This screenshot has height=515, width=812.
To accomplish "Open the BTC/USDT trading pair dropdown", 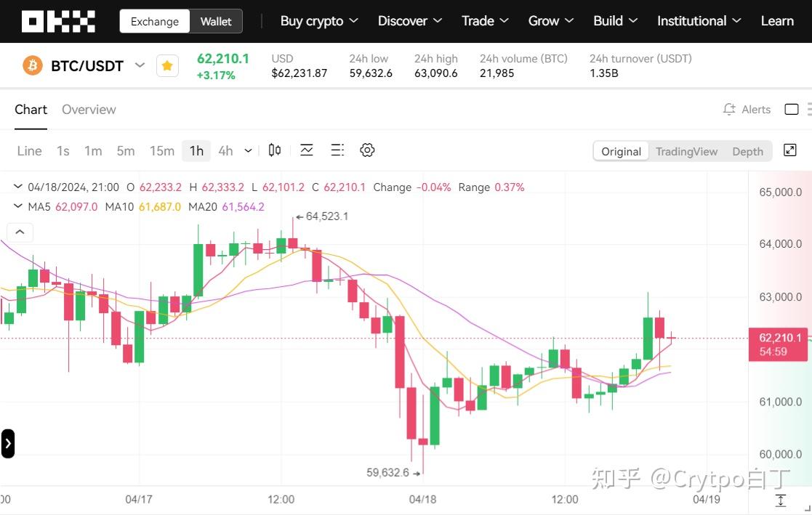I will tap(140, 65).
